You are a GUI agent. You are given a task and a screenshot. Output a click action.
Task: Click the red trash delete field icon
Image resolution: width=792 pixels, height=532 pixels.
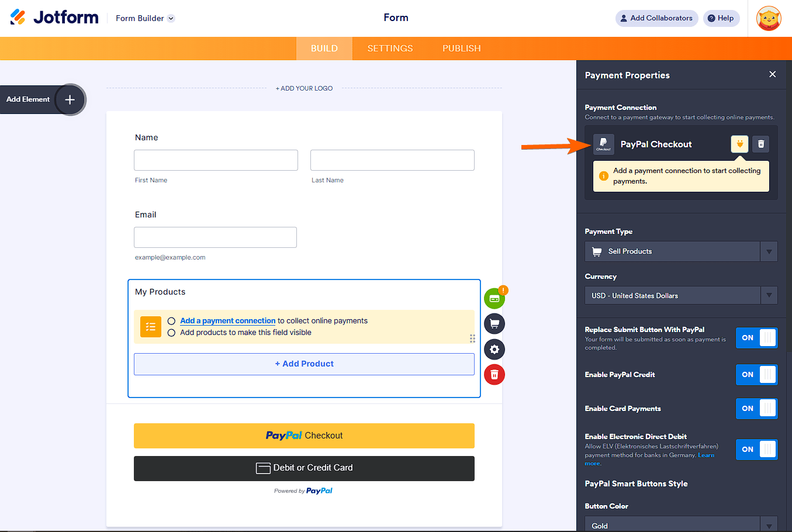494,375
